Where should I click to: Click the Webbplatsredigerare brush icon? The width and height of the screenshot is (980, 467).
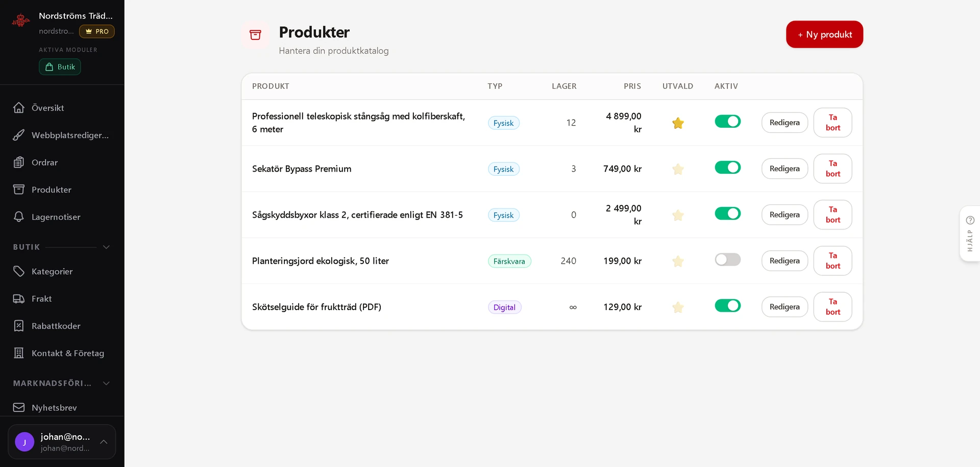19,135
